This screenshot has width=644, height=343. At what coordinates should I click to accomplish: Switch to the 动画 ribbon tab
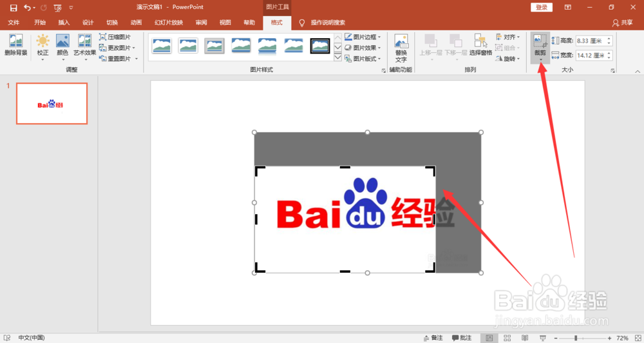[136, 23]
